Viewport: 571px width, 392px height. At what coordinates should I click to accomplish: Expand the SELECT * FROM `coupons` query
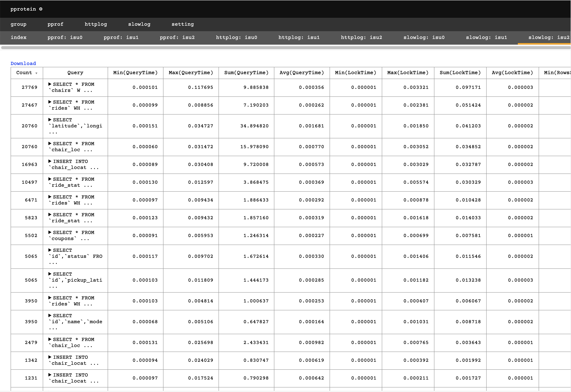(50, 232)
